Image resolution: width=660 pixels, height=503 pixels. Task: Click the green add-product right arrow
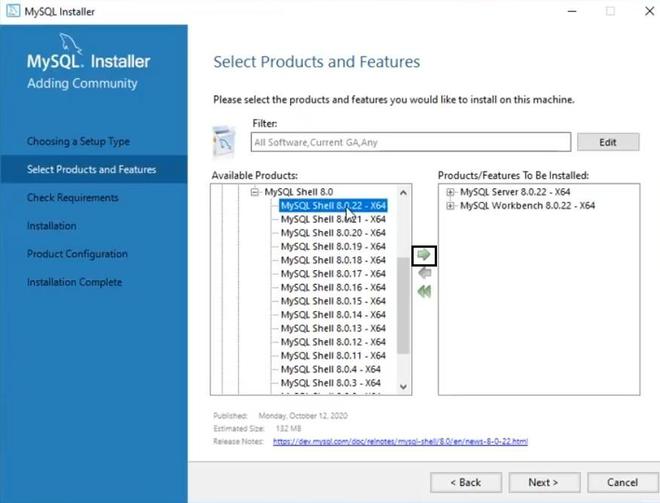click(x=424, y=255)
